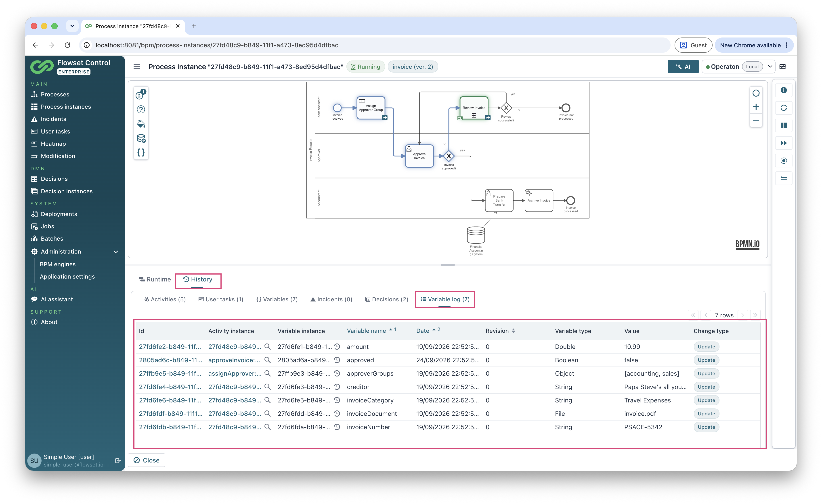The width and height of the screenshot is (822, 504).
Task: Click the database icon in diagram toolbar
Action: [x=141, y=138]
